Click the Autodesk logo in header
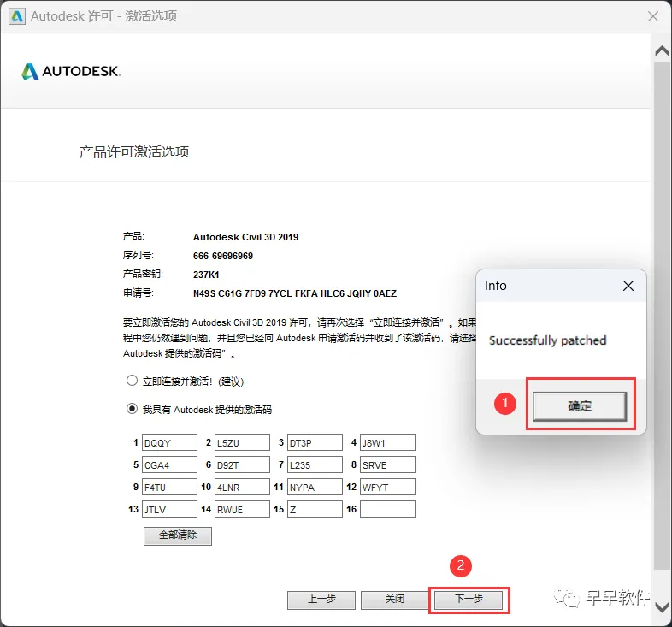The width and height of the screenshot is (672, 627). 71,72
